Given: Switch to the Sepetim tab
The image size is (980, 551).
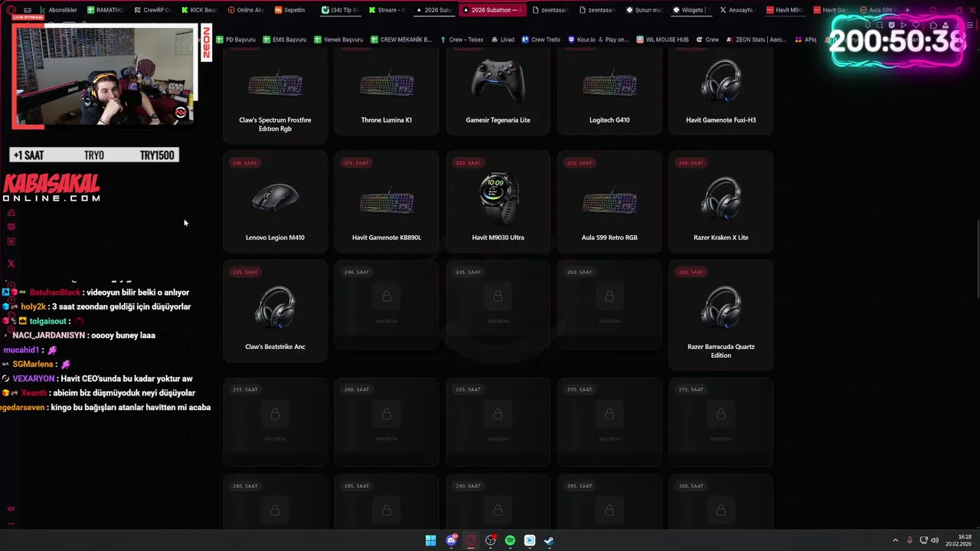Looking at the screenshot, I should [x=291, y=10].
